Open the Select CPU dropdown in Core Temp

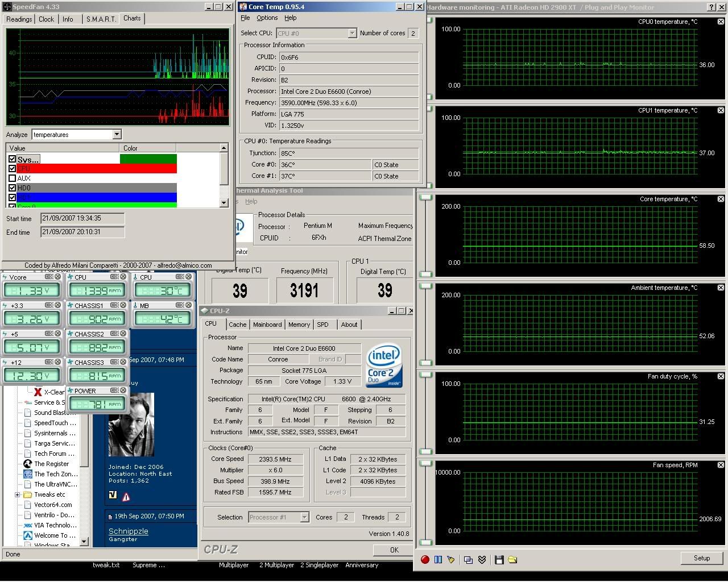[352, 34]
